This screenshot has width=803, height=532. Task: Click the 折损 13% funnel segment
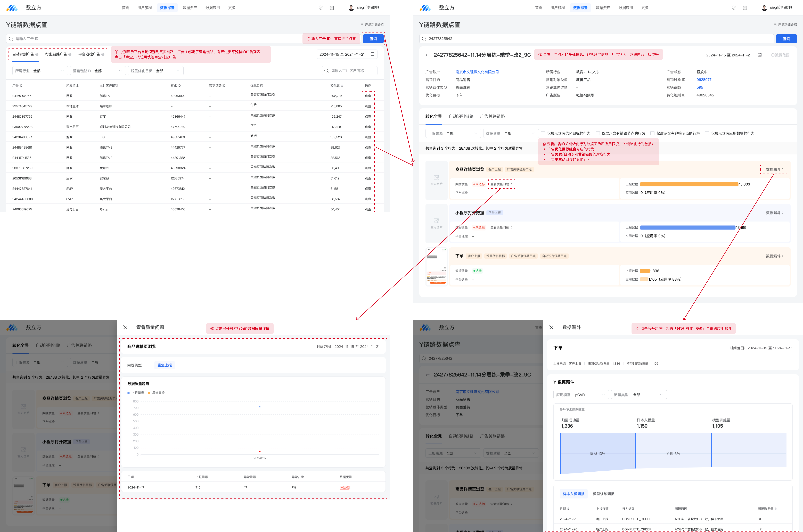click(x=597, y=454)
